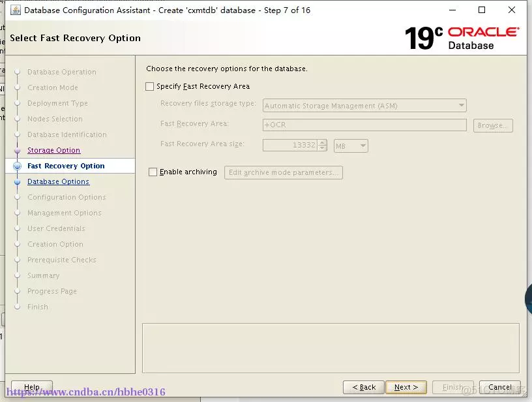Image resolution: width=532 pixels, height=402 pixels.
Task: Click Creation Mode step
Action: [x=53, y=87]
